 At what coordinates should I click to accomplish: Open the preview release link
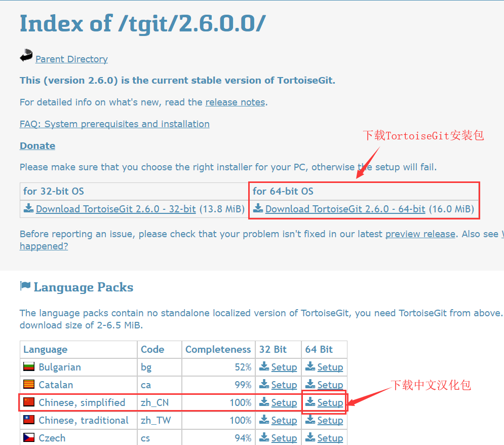420,234
